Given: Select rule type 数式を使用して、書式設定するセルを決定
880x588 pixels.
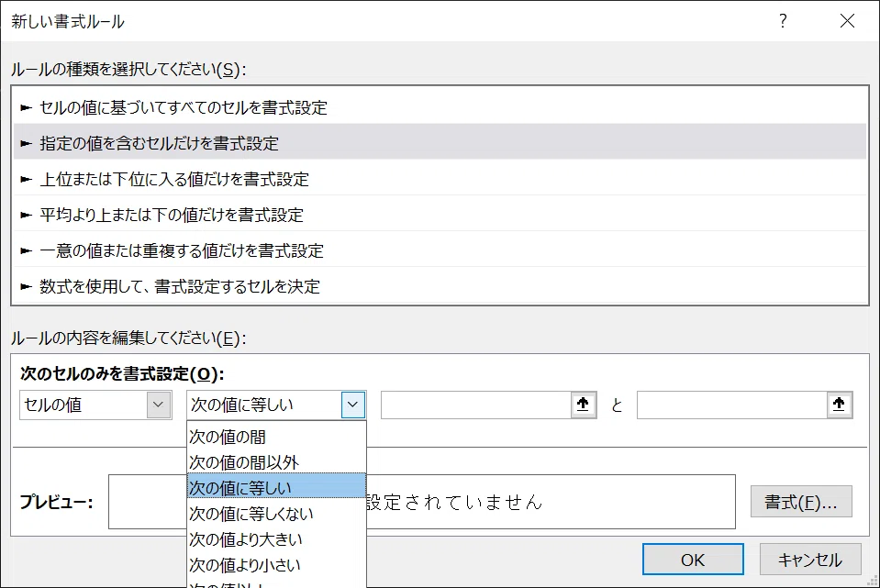Looking at the screenshot, I should [x=440, y=286].
